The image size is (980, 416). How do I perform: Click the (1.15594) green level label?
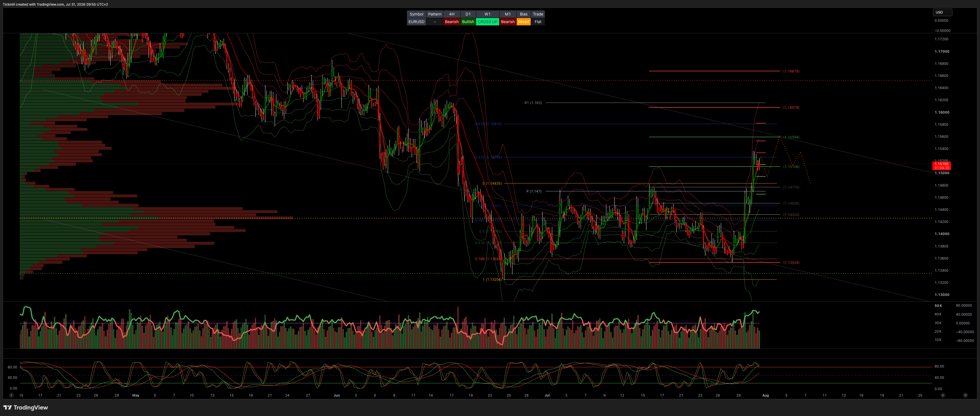point(791,137)
